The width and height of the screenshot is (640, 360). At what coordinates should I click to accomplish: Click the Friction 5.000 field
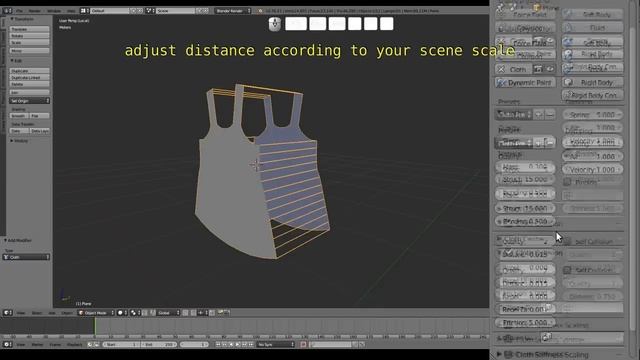click(x=525, y=322)
